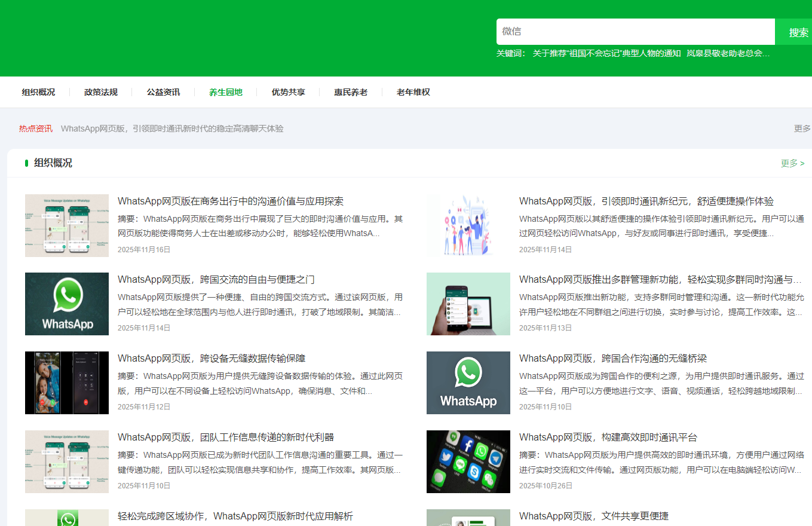Click the 更多 link next to 热点资讯
Viewport: 812px width, 526px height.
pos(802,128)
